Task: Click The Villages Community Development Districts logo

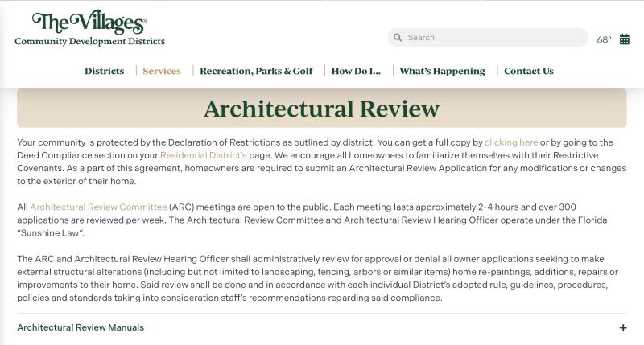Action: [89, 27]
